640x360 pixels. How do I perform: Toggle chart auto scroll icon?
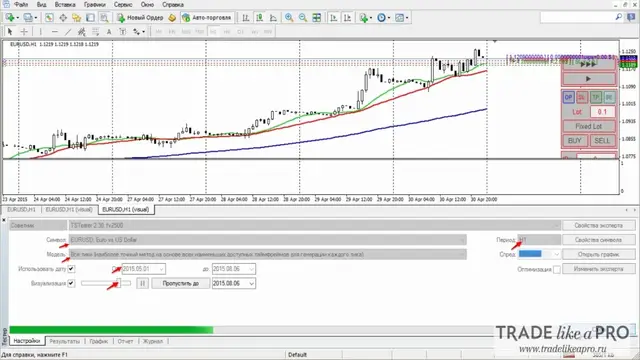(333, 18)
